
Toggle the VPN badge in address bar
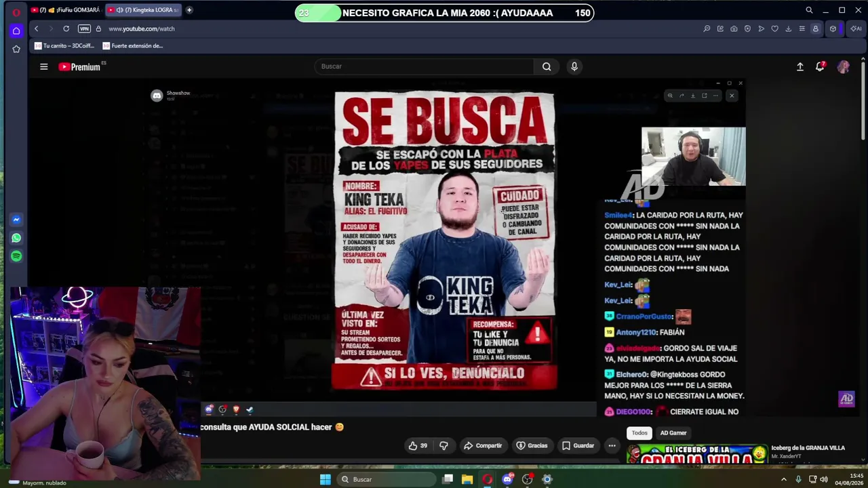[84, 28]
